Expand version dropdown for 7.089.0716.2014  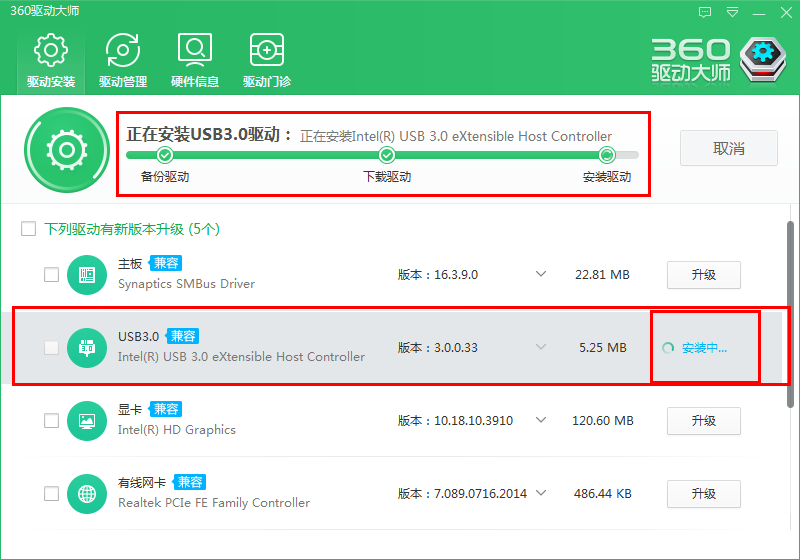point(541,493)
